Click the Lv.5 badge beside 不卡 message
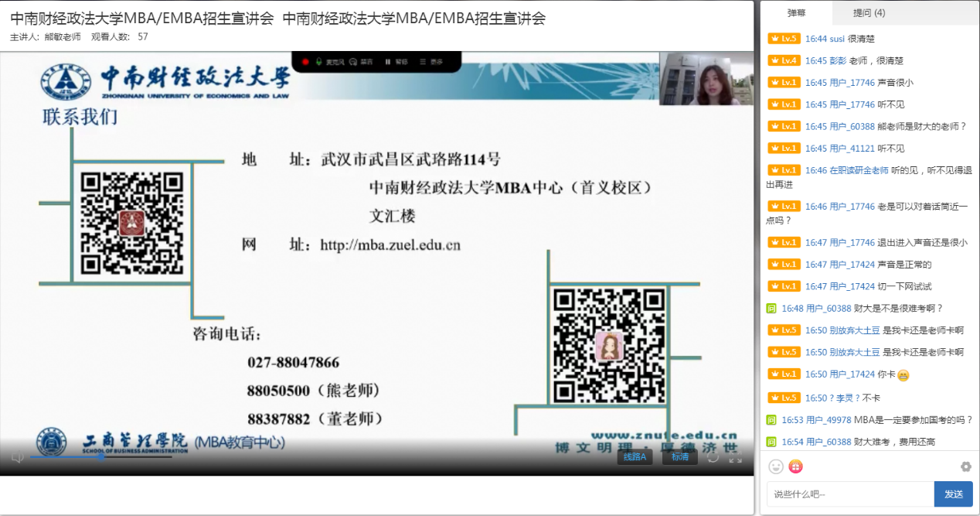 (783, 398)
